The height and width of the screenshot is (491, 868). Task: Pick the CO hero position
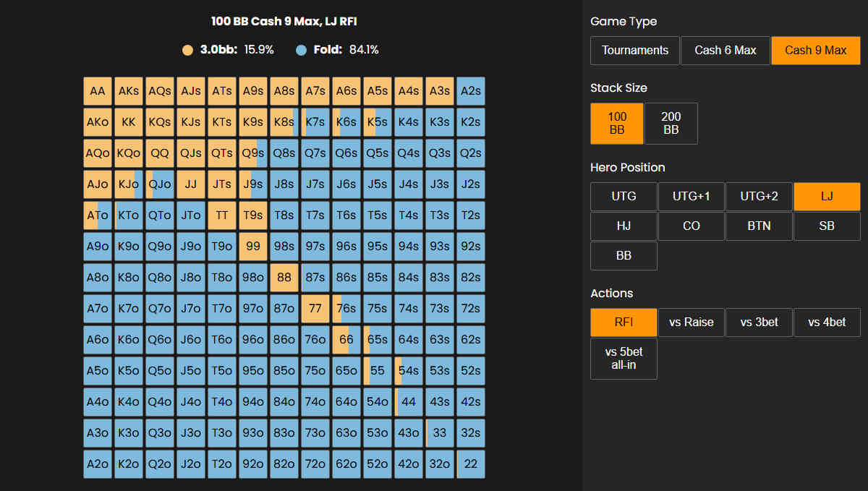(x=691, y=226)
